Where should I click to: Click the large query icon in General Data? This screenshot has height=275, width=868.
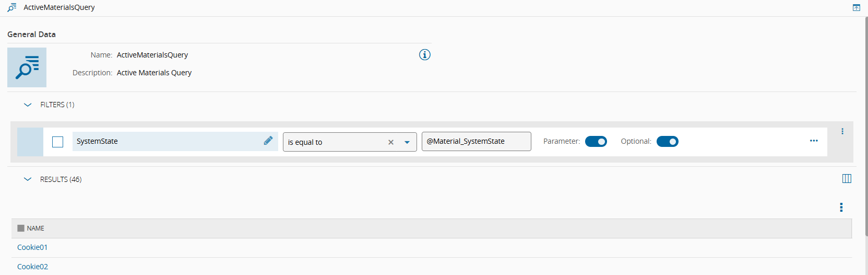(x=27, y=67)
